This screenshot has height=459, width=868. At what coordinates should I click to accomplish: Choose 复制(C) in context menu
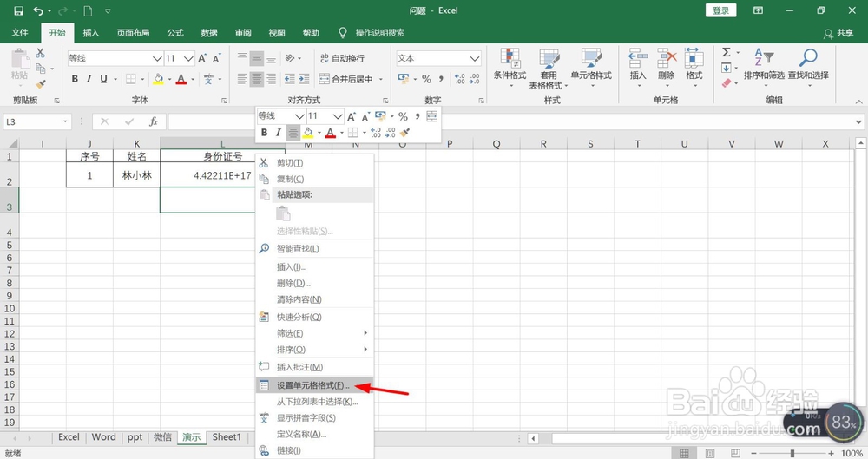click(x=314, y=179)
